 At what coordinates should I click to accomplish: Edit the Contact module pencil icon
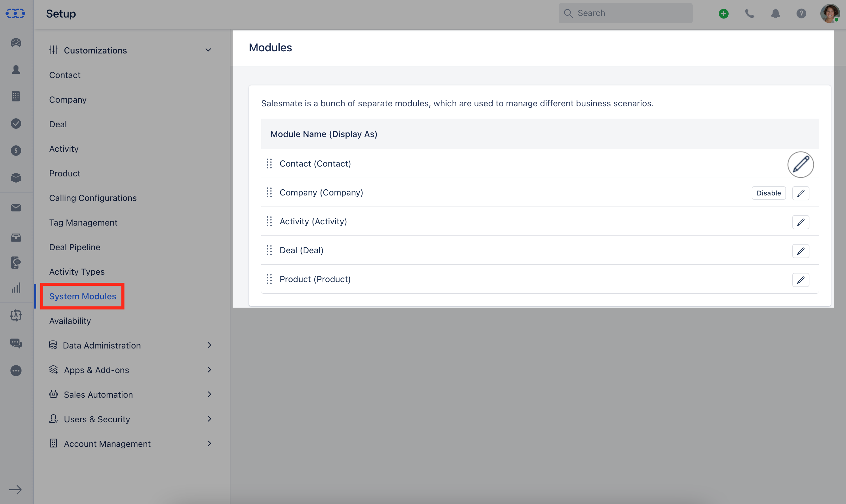click(801, 164)
